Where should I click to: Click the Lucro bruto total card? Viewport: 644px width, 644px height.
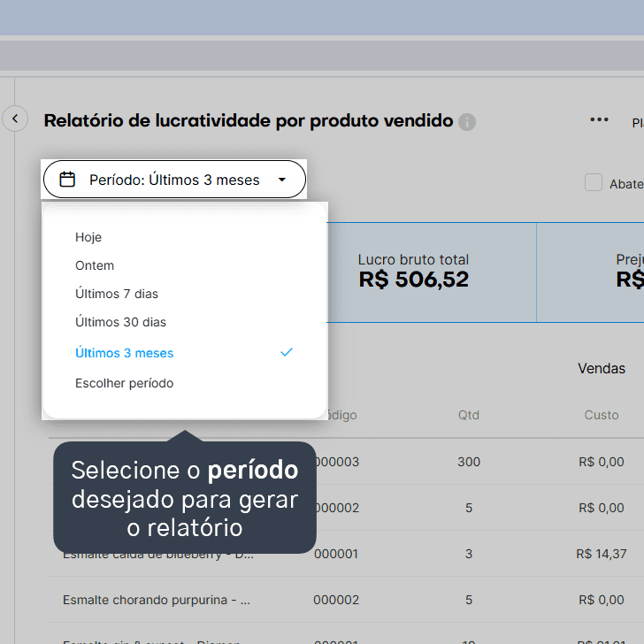click(432, 272)
